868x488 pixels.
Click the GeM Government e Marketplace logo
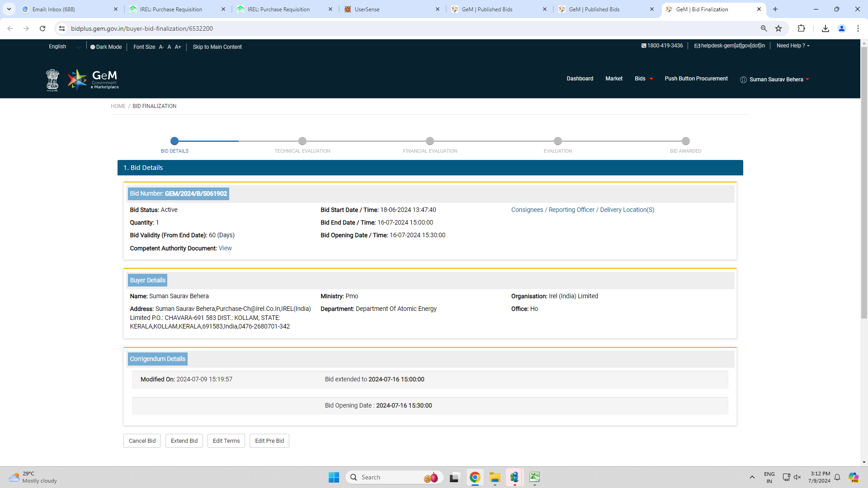[x=94, y=80]
